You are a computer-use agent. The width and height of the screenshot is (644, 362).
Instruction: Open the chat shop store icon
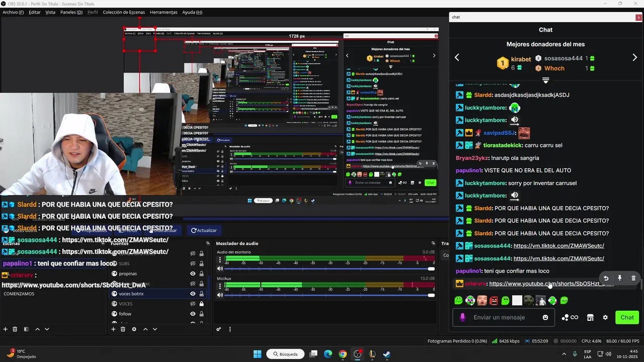(590, 317)
